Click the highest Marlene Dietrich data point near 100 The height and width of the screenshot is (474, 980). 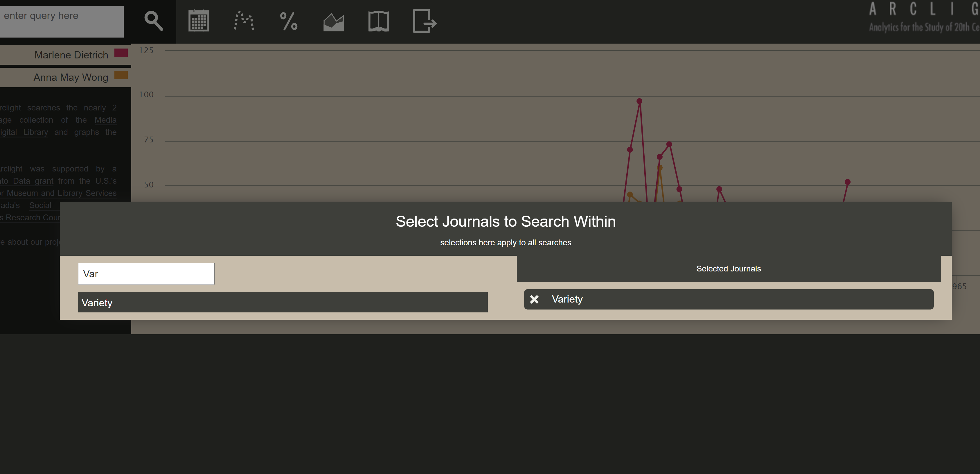(x=639, y=101)
